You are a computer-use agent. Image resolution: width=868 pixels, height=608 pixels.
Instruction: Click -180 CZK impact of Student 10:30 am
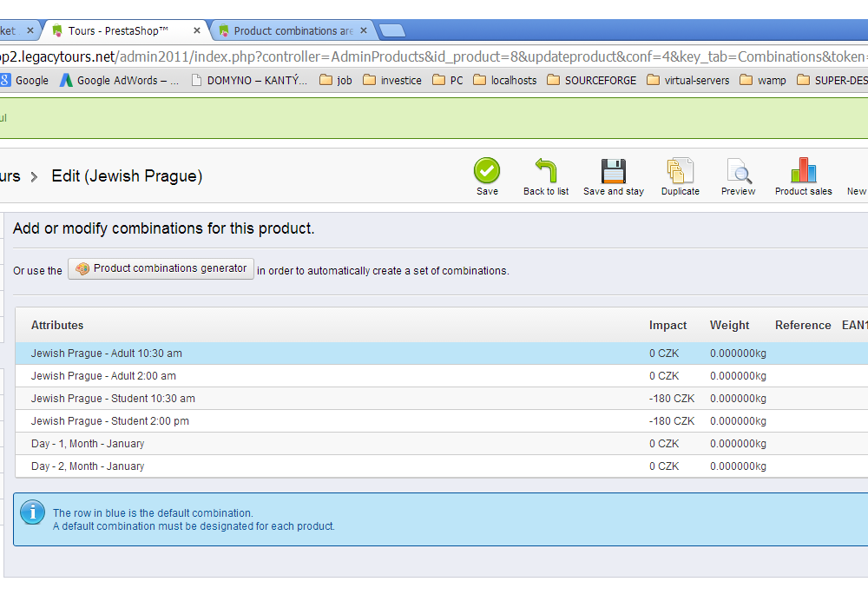pyautogui.click(x=672, y=399)
